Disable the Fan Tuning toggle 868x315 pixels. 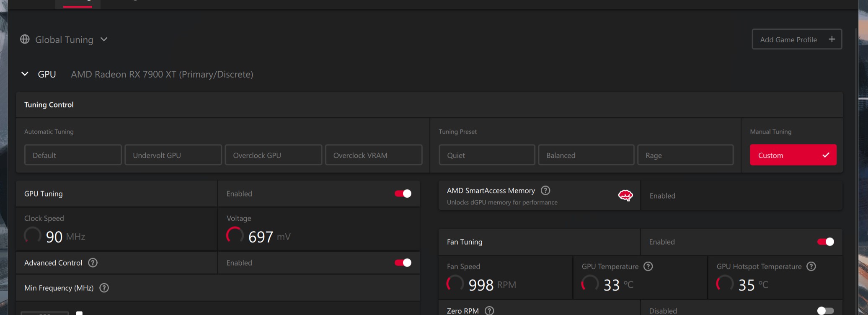(x=826, y=242)
